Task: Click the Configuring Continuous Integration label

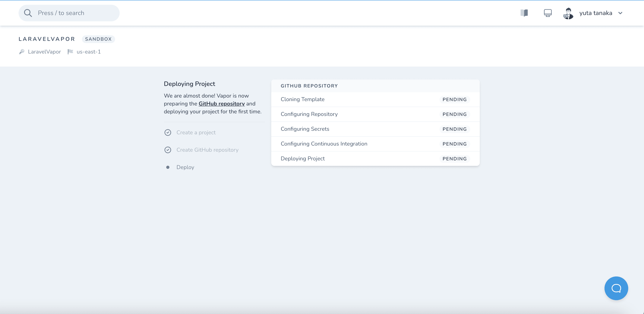Action: tap(324, 144)
